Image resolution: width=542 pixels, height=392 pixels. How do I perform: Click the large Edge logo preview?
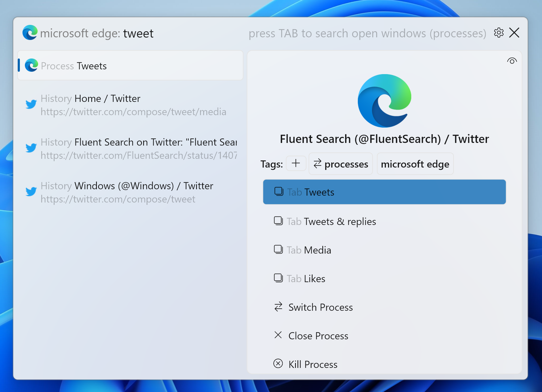pyautogui.click(x=384, y=101)
